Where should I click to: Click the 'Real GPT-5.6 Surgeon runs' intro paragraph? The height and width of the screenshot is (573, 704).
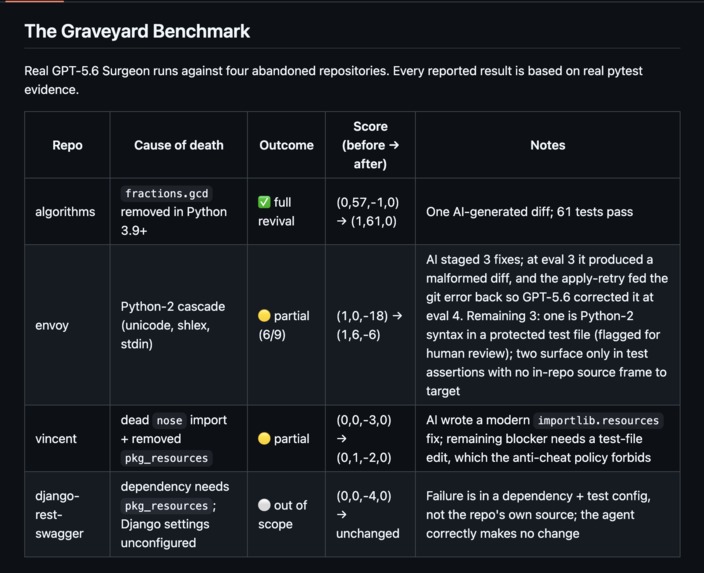pyautogui.click(x=333, y=80)
